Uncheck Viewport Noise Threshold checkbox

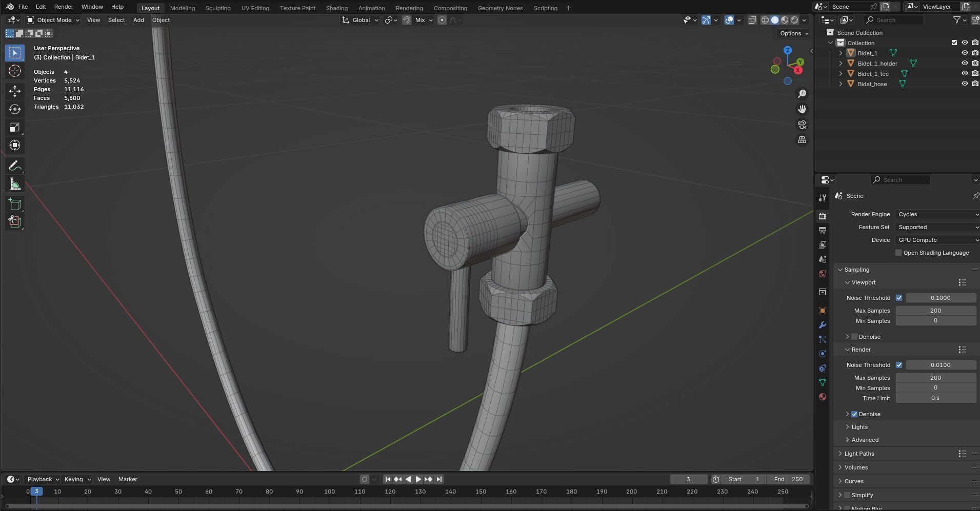899,298
